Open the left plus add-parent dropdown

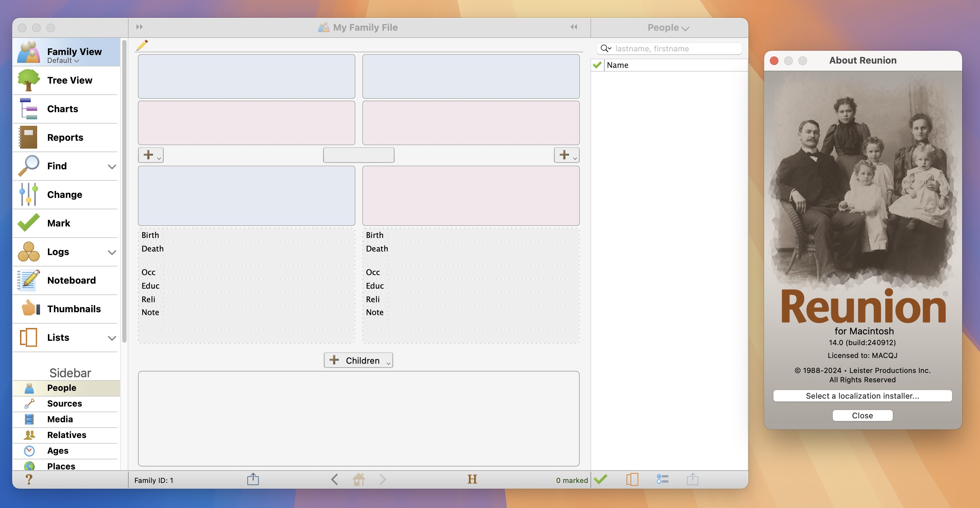pos(151,155)
